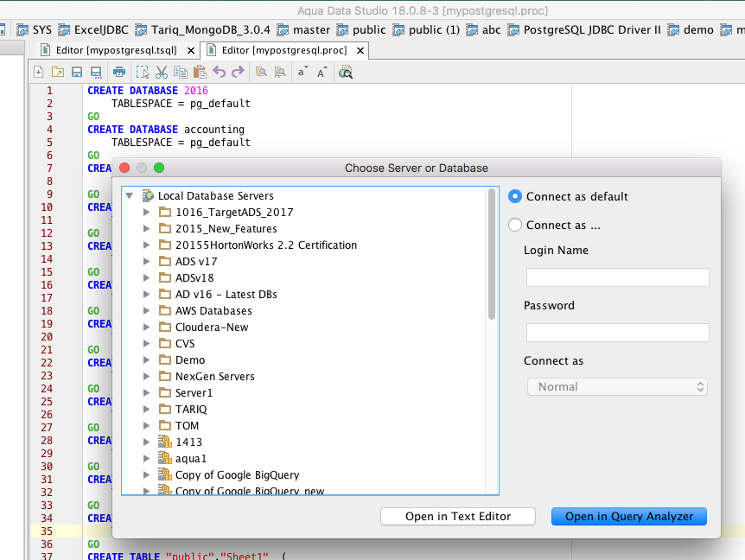This screenshot has width=745, height=560.
Task: Open the public (1) connection tab
Action: pos(426,30)
